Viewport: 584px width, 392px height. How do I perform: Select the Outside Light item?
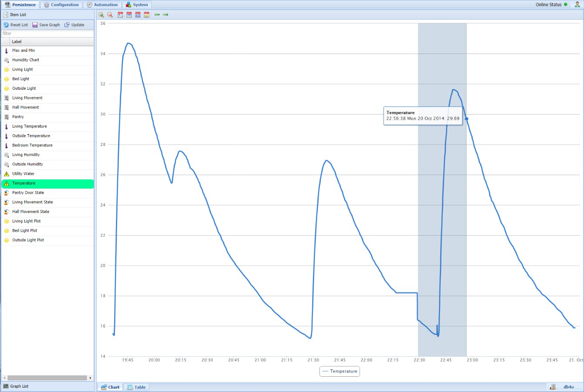(x=47, y=88)
